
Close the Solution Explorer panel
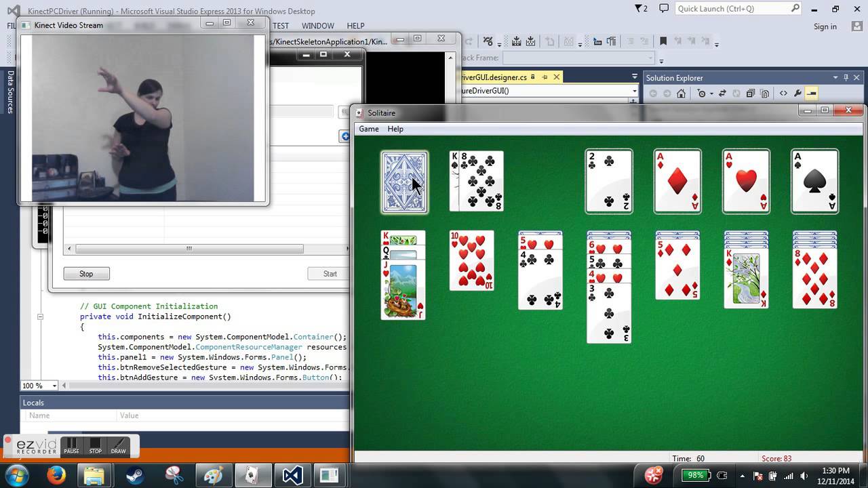[x=856, y=78]
